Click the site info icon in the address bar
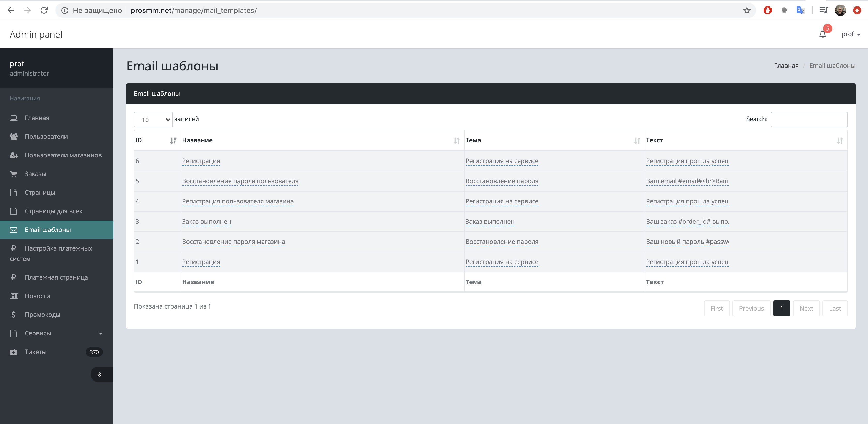 click(x=65, y=10)
